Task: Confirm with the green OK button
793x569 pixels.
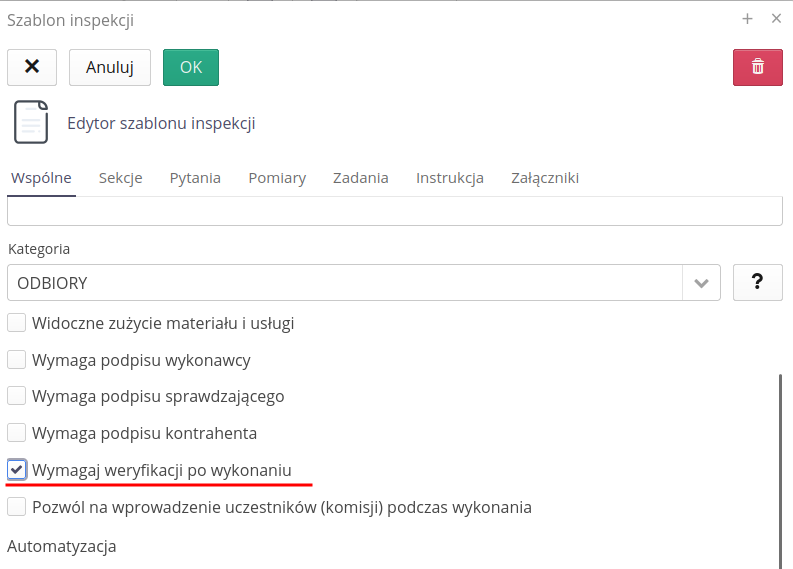Action: point(190,67)
